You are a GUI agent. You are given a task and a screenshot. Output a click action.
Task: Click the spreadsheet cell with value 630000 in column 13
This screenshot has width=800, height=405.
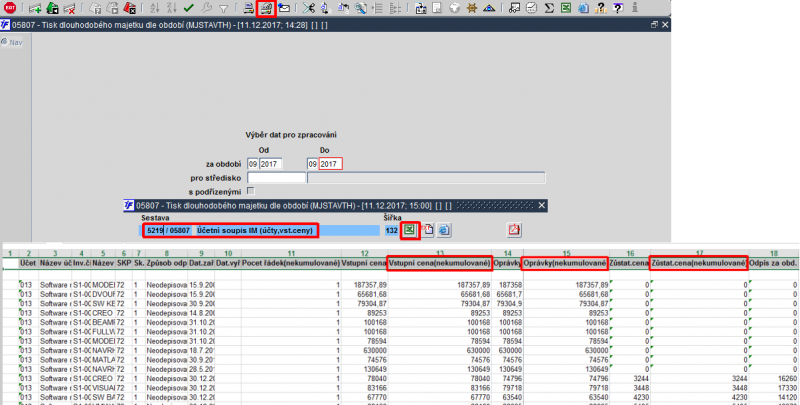[440, 350]
